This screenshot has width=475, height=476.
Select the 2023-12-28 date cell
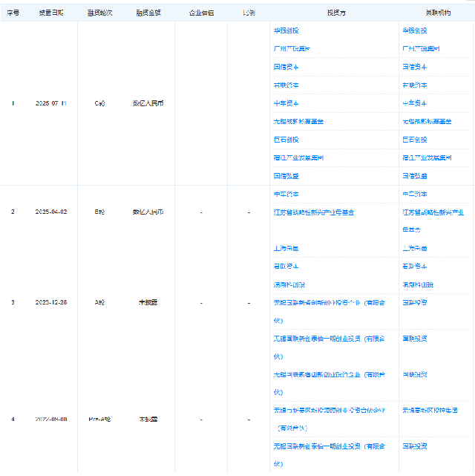(51, 302)
